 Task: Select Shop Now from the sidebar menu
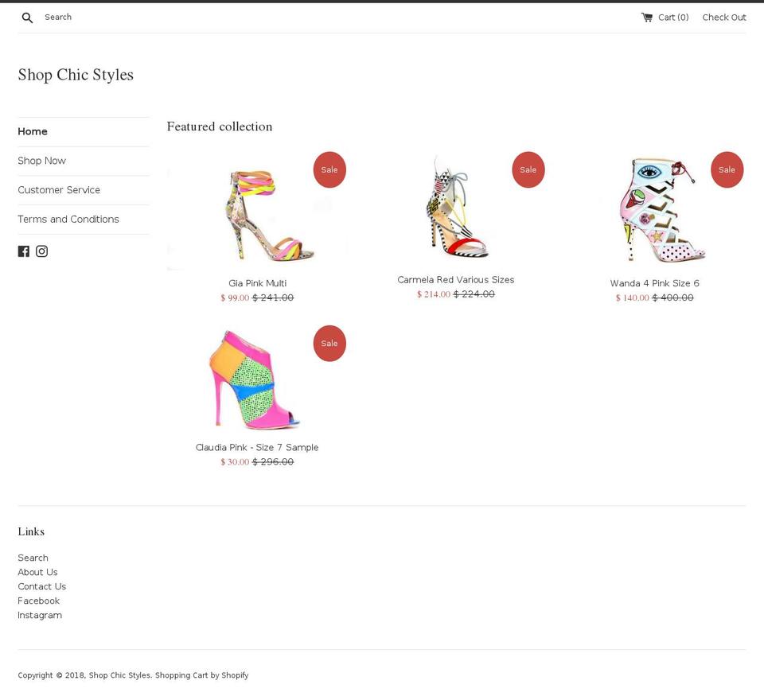pyautogui.click(x=41, y=160)
